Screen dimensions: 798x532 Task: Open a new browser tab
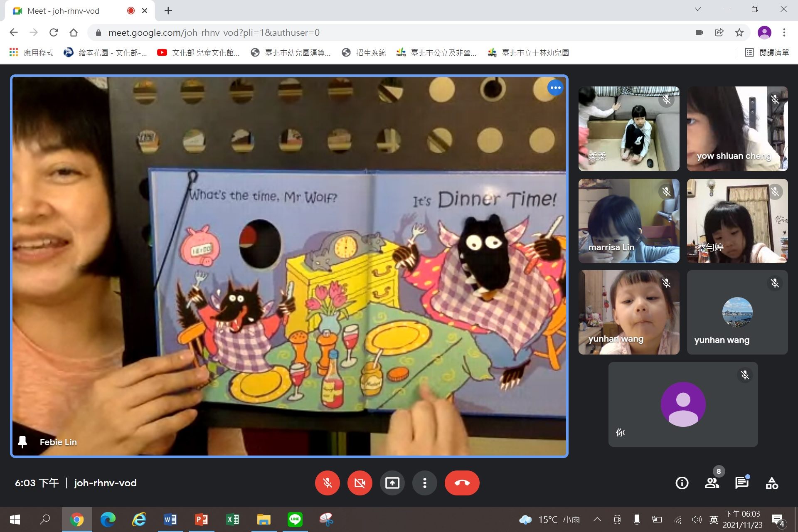pyautogui.click(x=168, y=11)
